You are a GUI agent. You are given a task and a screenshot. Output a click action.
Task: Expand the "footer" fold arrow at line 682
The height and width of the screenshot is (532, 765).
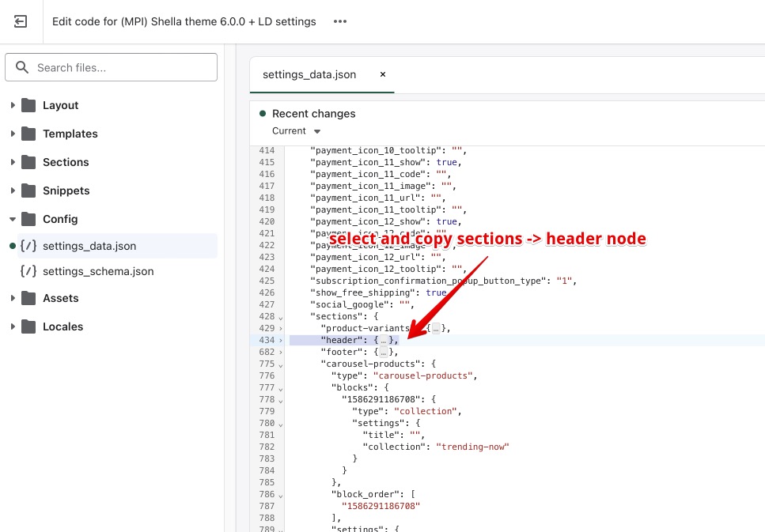click(x=281, y=352)
